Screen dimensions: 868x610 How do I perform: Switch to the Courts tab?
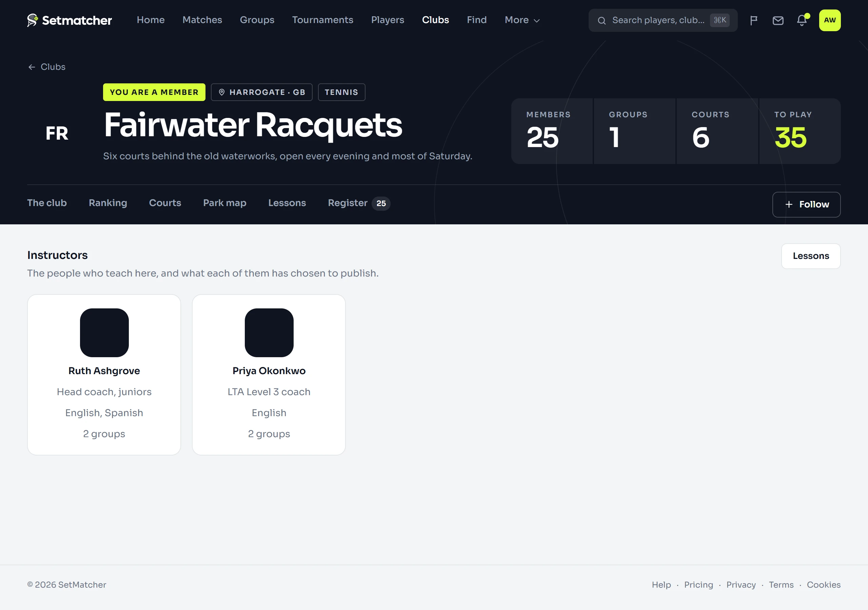tap(165, 203)
